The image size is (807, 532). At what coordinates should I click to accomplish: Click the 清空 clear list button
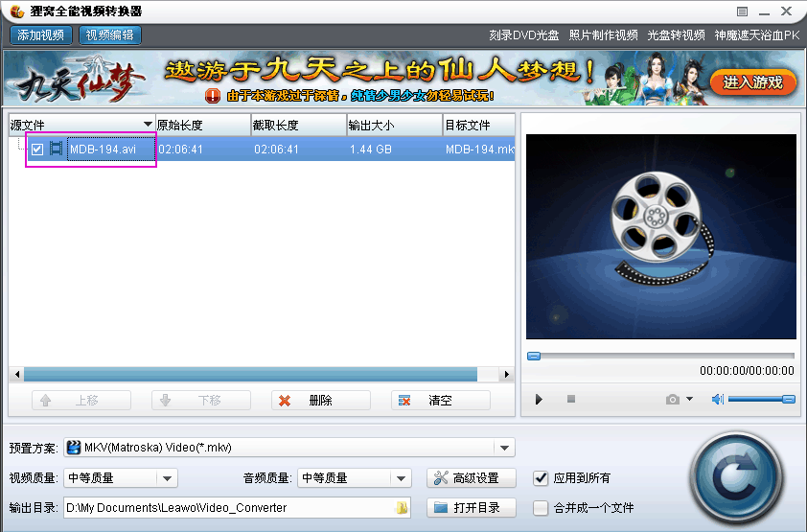pyautogui.click(x=441, y=401)
